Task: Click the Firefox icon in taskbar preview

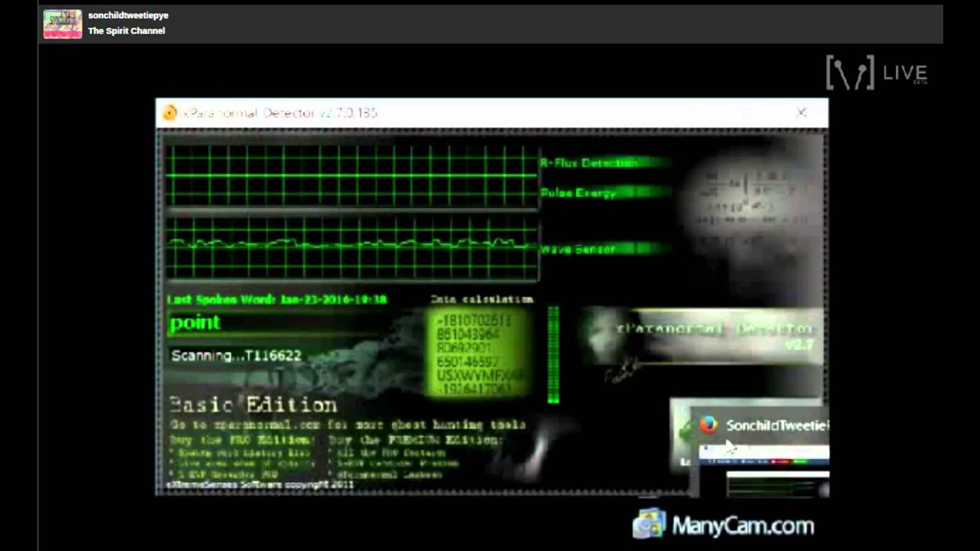Action: (708, 425)
